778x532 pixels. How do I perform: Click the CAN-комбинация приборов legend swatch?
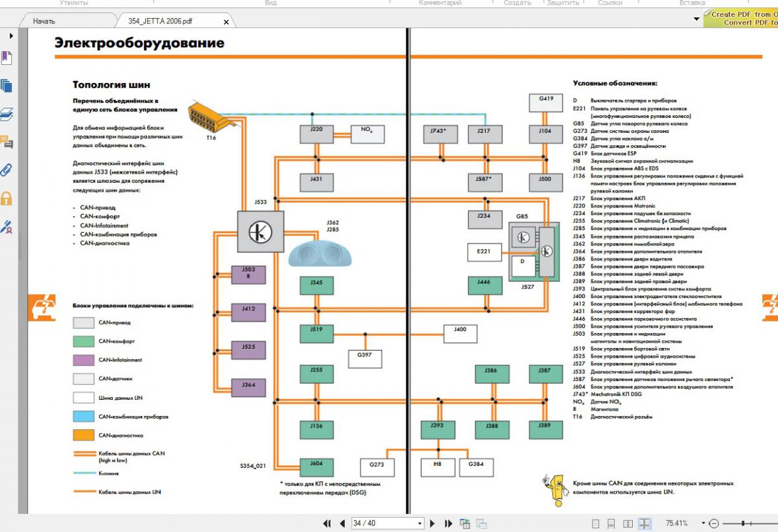tap(84, 417)
